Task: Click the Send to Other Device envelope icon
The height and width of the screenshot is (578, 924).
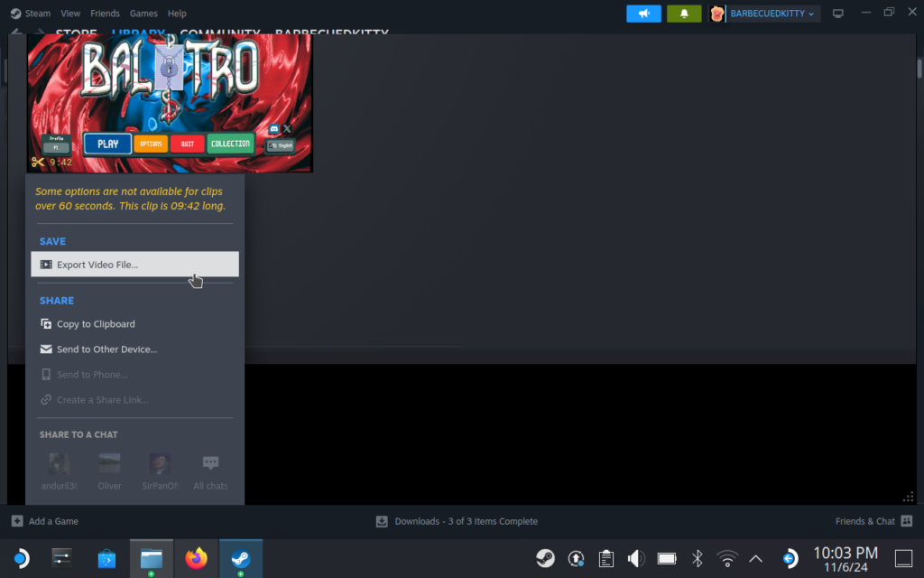Action: tap(46, 349)
